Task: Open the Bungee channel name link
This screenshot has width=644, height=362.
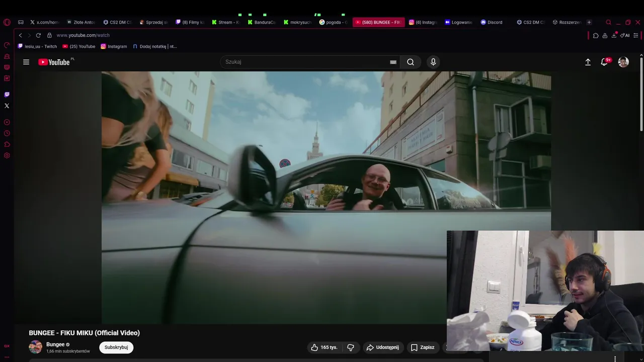Action: click(x=55, y=344)
